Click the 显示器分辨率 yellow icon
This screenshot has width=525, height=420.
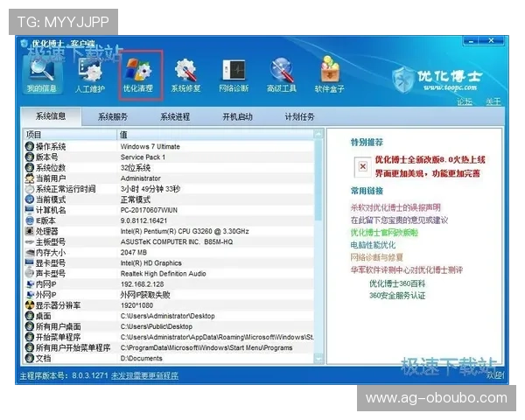pos(30,305)
